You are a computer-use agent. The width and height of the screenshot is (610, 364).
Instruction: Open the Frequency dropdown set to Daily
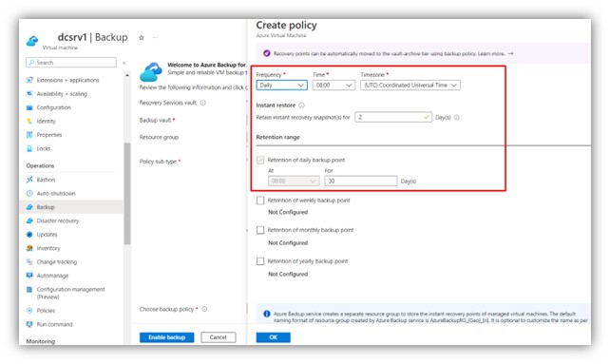(281, 86)
